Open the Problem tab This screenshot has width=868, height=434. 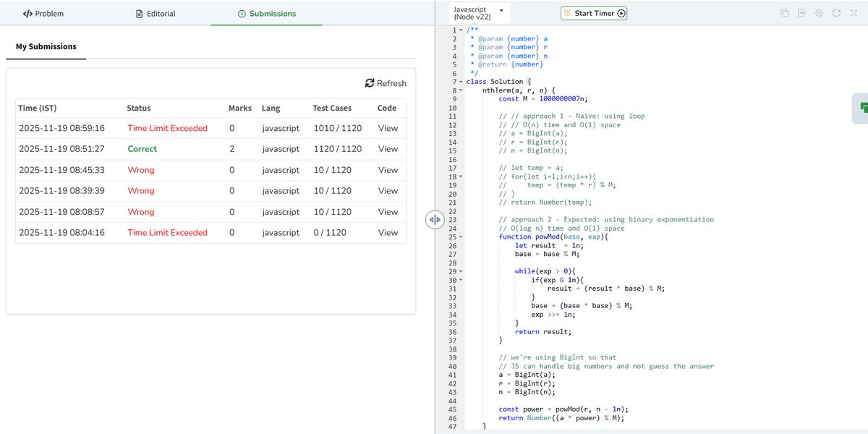pyautogui.click(x=43, y=13)
